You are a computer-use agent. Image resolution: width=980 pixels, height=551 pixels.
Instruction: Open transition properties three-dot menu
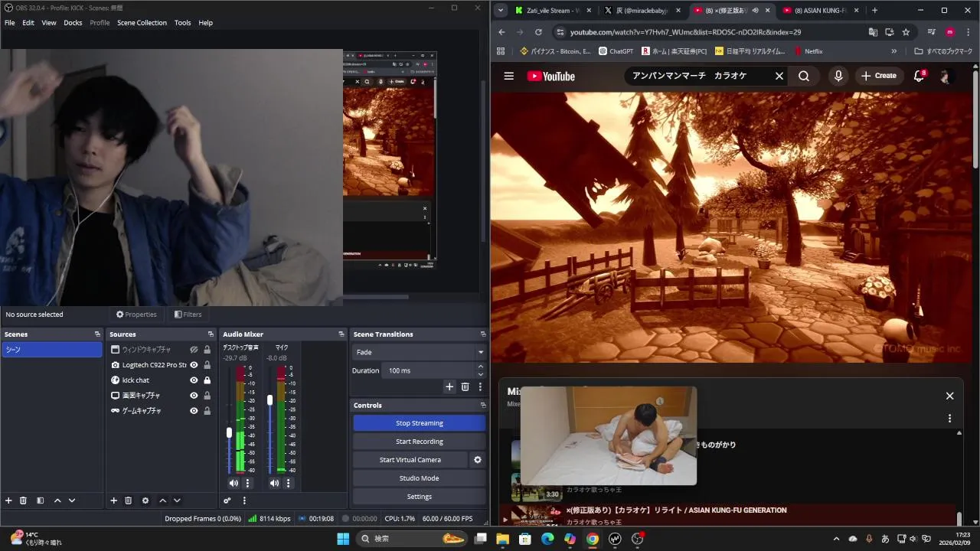(x=480, y=387)
